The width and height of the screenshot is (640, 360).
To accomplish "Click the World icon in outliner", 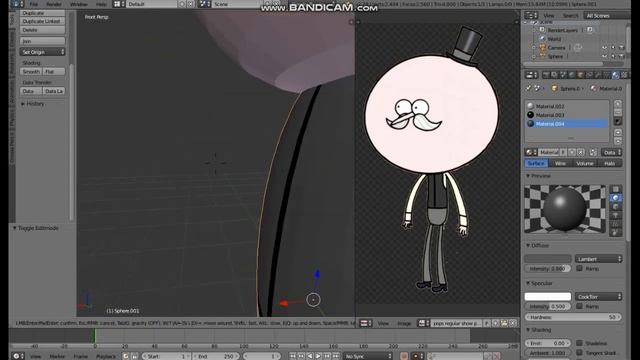I will pos(542,39).
